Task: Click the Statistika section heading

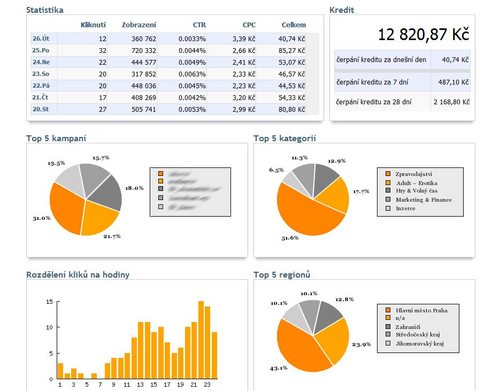Action: coord(45,10)
